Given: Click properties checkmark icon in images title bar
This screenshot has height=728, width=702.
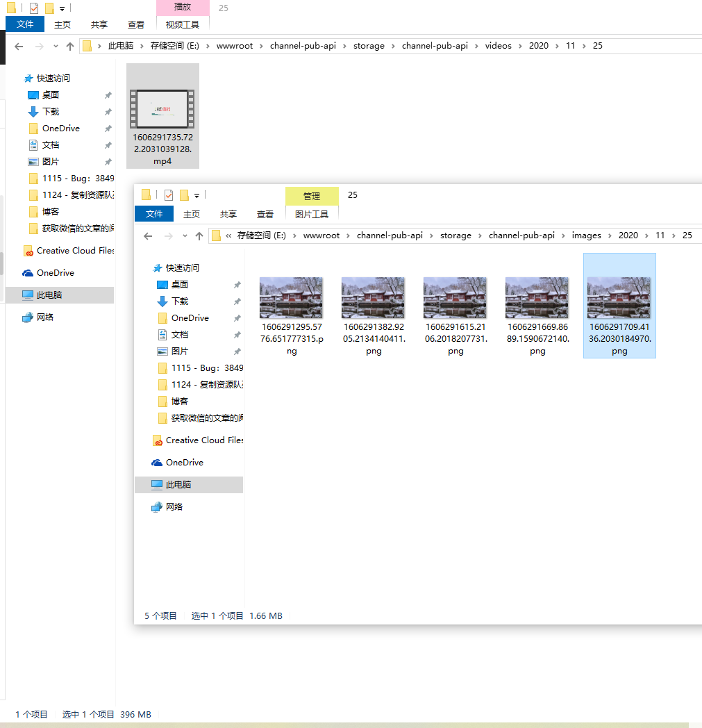Looking at the screenshot, I should pos(169,195).
